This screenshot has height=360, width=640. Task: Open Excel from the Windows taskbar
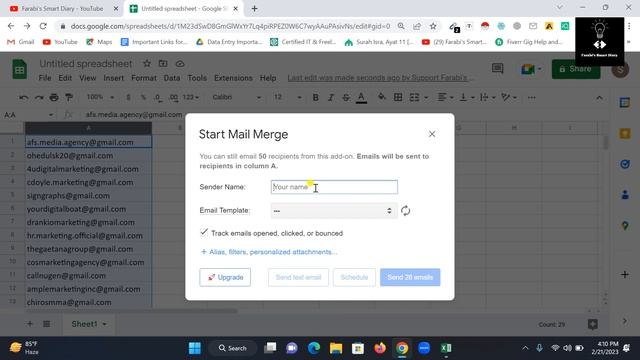446,348
